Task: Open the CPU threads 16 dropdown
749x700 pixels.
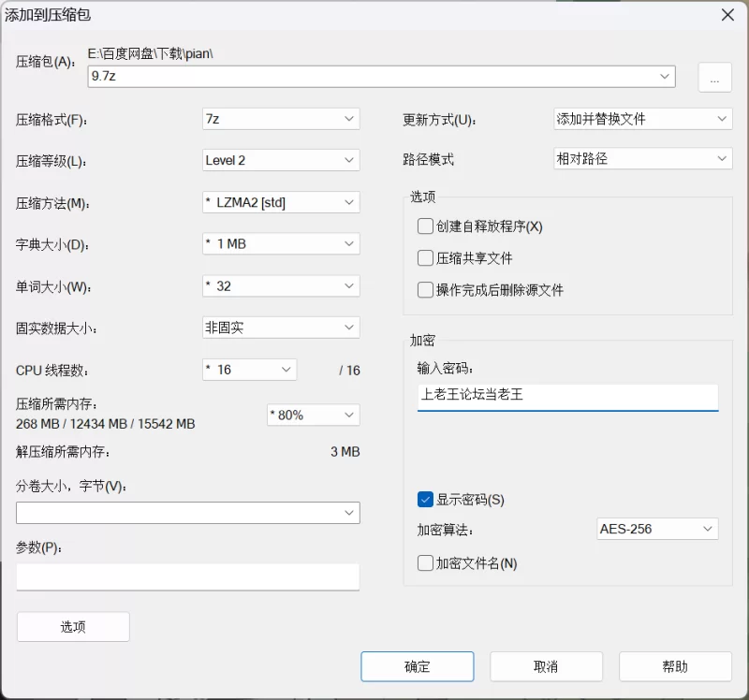Action: click(249, 370)
